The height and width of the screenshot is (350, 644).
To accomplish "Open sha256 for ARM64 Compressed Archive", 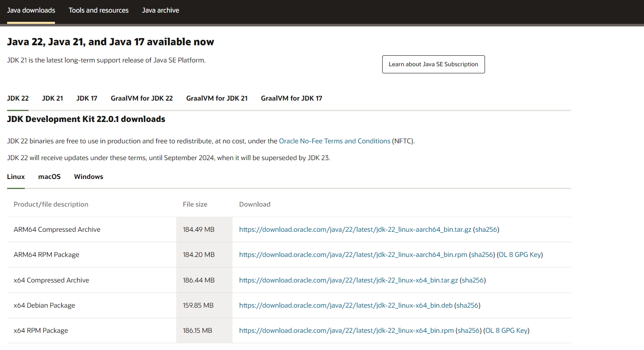I will pyautogui.click(x=486, y=230).
